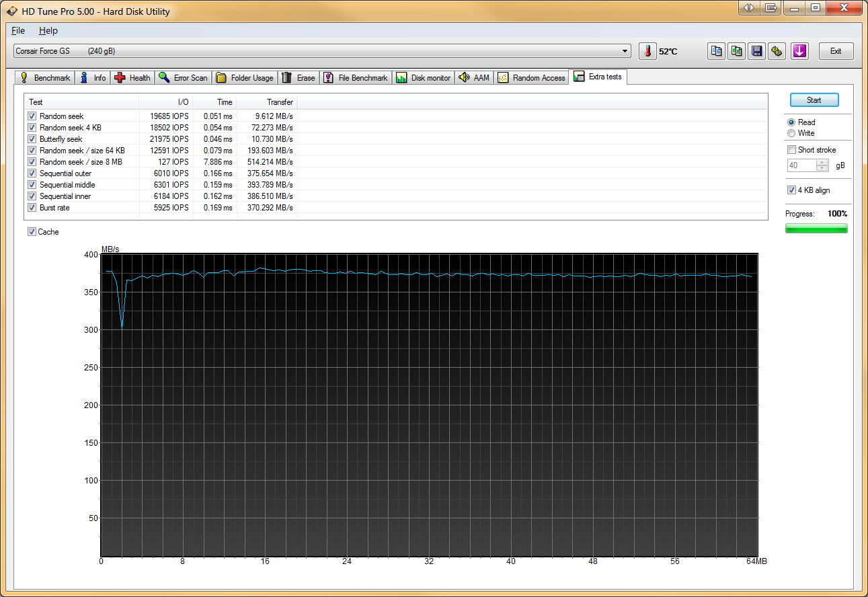Save screenshot with floppy disk icon

pos(757,51)
